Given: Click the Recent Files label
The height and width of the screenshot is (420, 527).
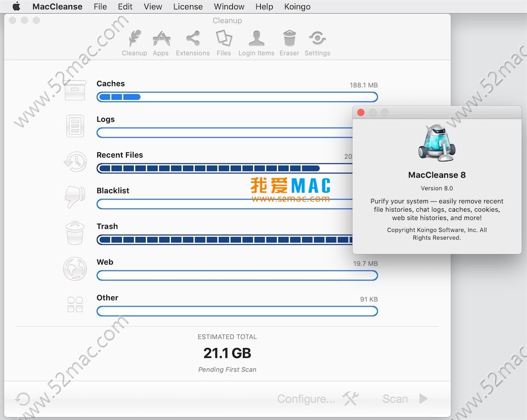Looking at the screenshot, I should (120, 155).
